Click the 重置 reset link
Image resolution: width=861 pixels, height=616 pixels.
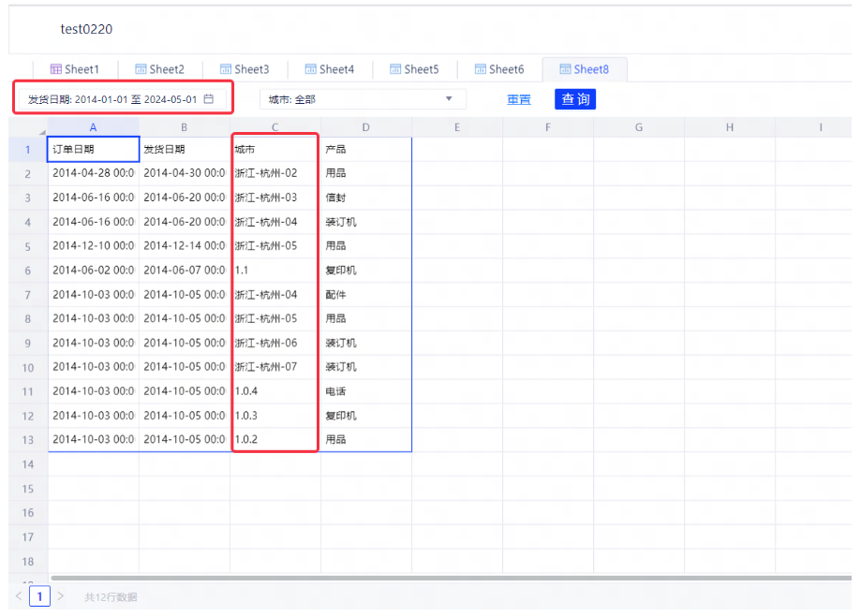click(x=519, y=99)
